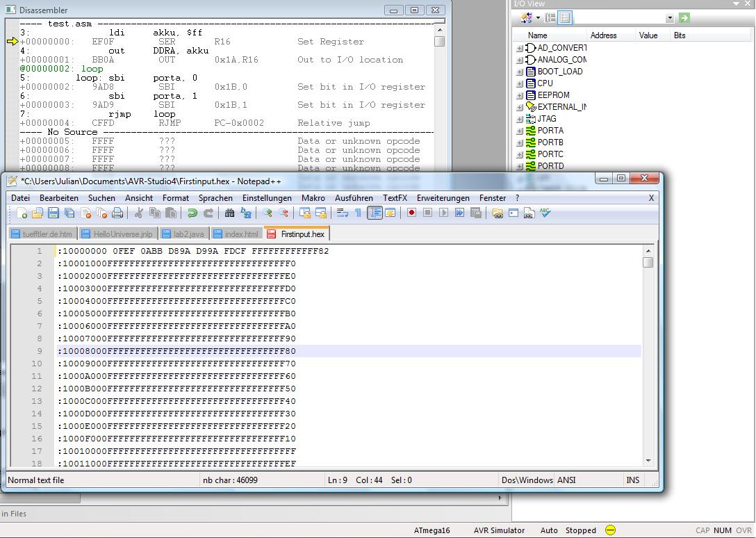756x538 pixels.
Task: Click the yellow status indicator in AVR Studio
Action: (x=610, y=530)
